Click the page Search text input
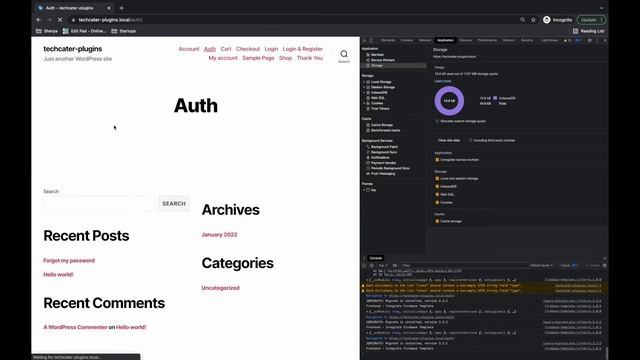The width and height of the screenshot is (640, 360). pos(100,204)
